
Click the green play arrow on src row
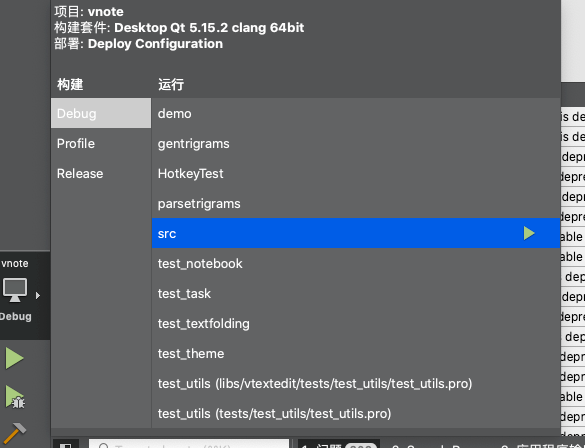click(x=529, y=234)
